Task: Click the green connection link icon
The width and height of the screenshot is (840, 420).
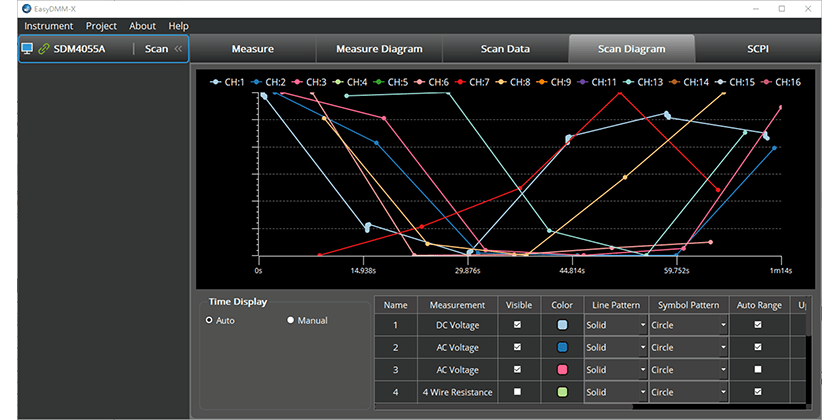Action: coord(44,48)
